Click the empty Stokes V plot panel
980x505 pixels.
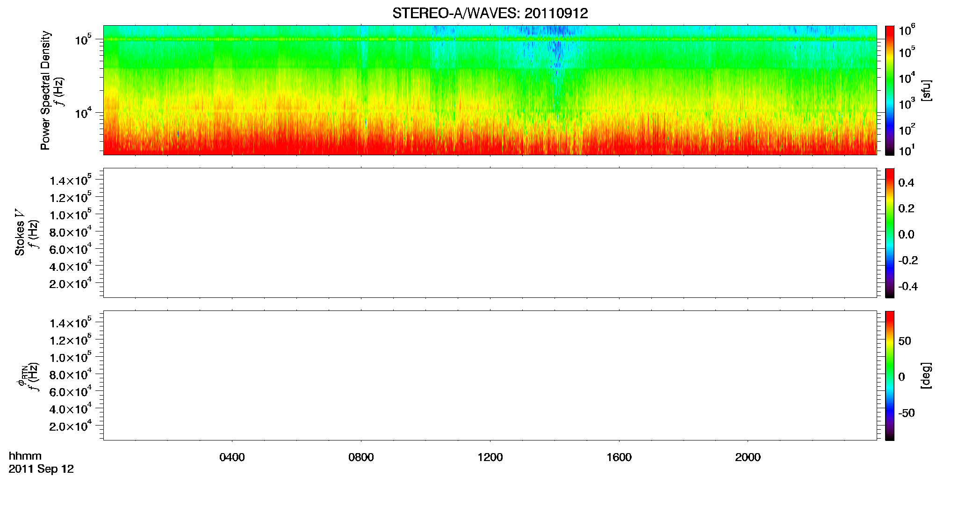(490, 233)
